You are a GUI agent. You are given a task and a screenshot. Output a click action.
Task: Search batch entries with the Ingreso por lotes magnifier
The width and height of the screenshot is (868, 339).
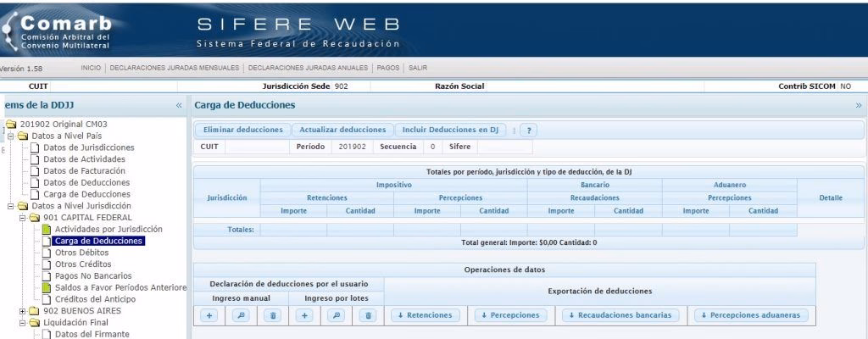point(336,315)
